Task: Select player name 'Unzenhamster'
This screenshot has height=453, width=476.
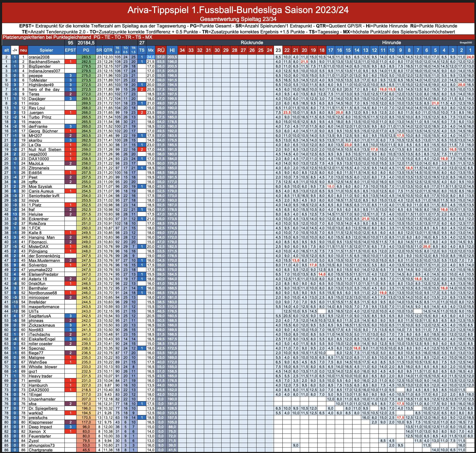Action: pos(42,399)
